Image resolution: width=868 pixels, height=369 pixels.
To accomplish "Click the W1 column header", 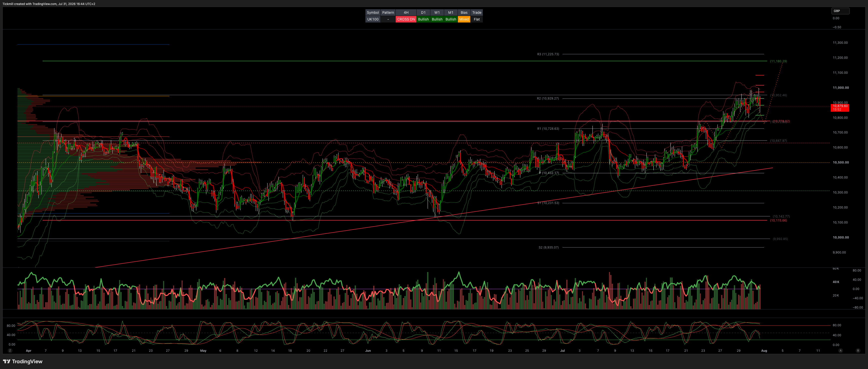I will [437, 12].
